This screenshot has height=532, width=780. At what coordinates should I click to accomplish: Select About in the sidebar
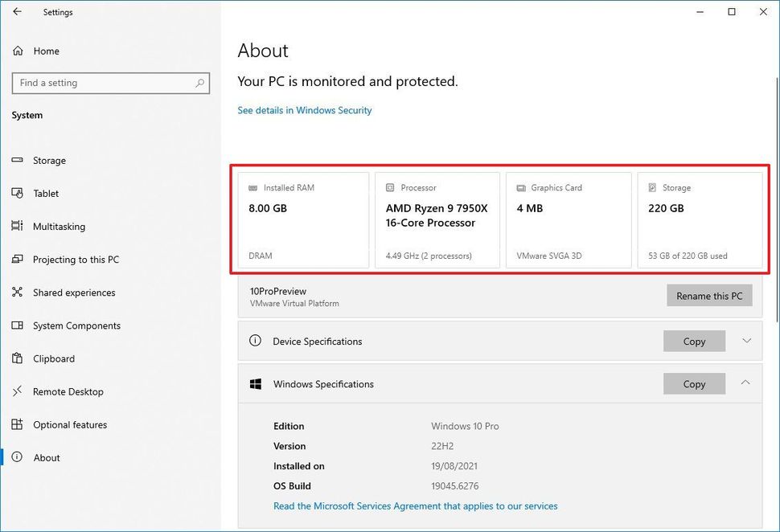pyautogui.click(x=46, y=457)
